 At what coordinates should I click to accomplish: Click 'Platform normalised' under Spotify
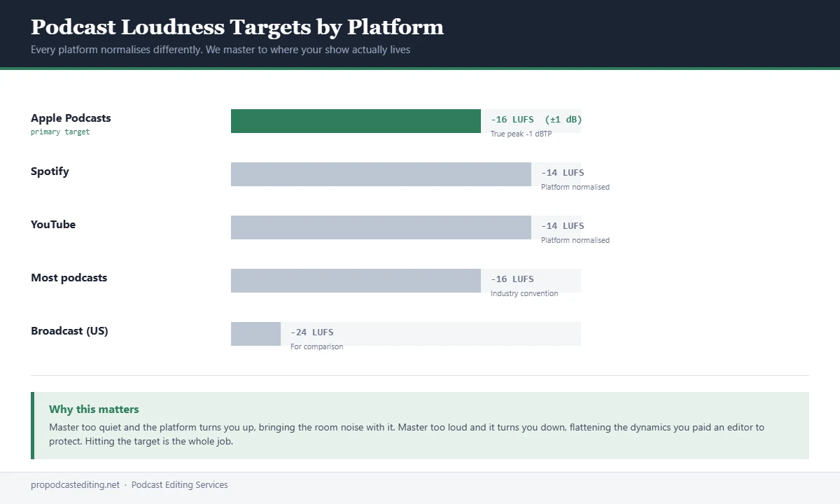coord(575,187)
